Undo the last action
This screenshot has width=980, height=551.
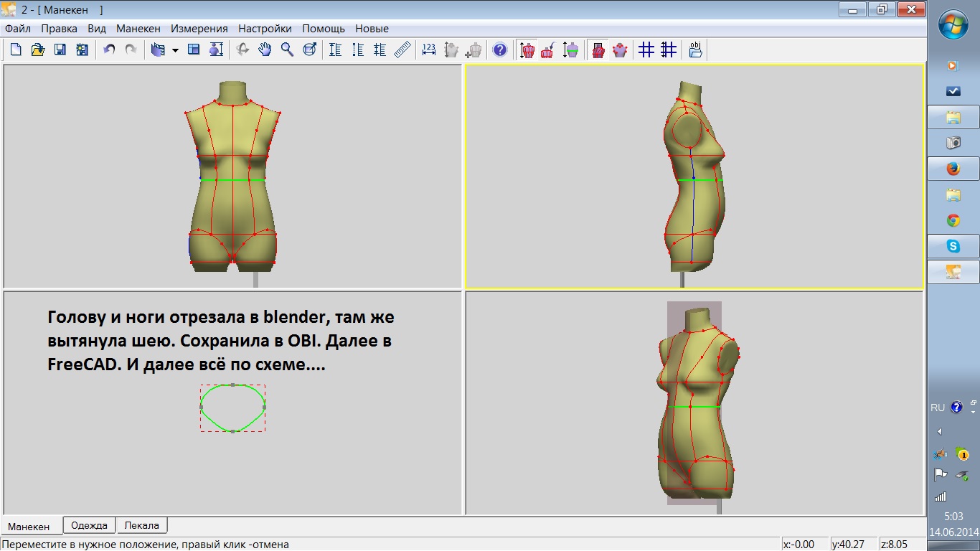coord(109,50)
